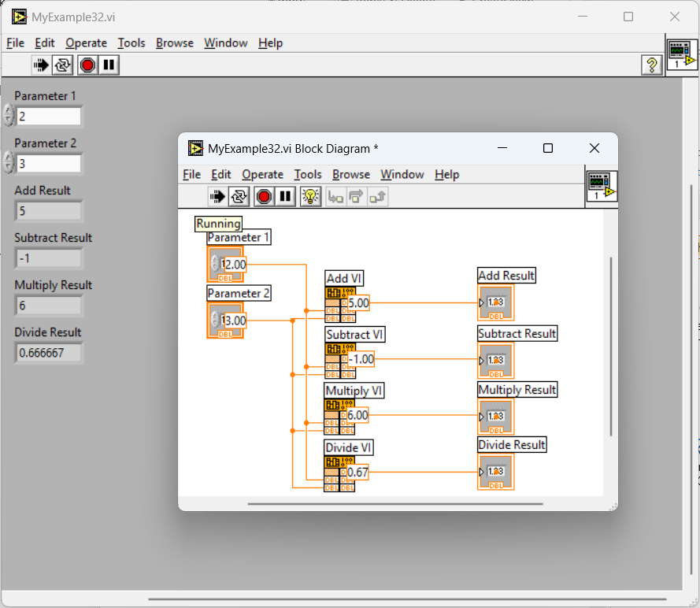
Task: Click the Divide VI label
Action: (348, 447)
